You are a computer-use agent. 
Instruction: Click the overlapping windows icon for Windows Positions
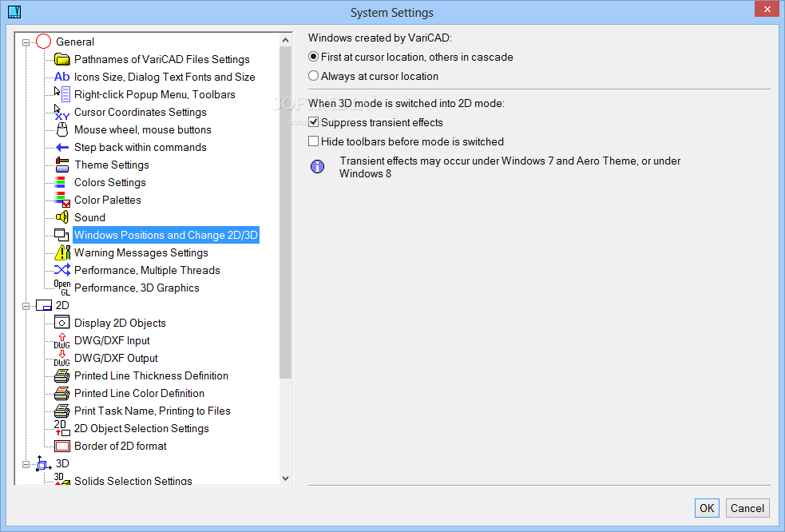(61, 234)
